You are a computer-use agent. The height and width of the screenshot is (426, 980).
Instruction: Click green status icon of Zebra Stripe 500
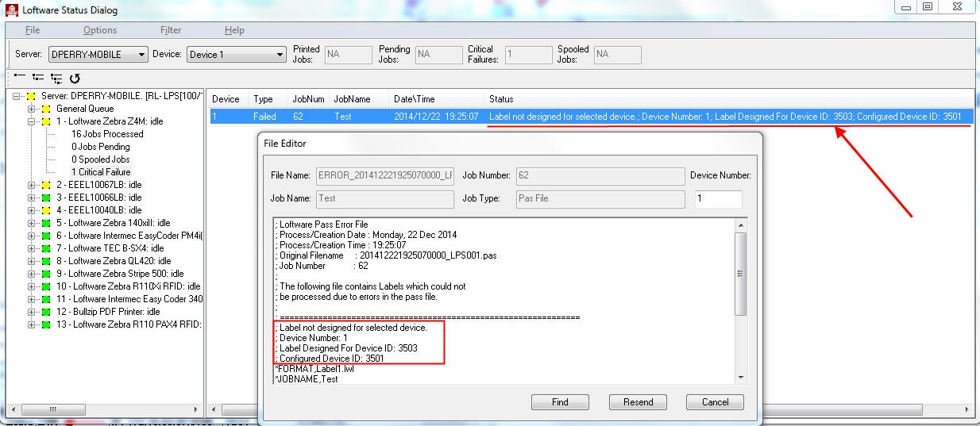(x=45, y=274)
